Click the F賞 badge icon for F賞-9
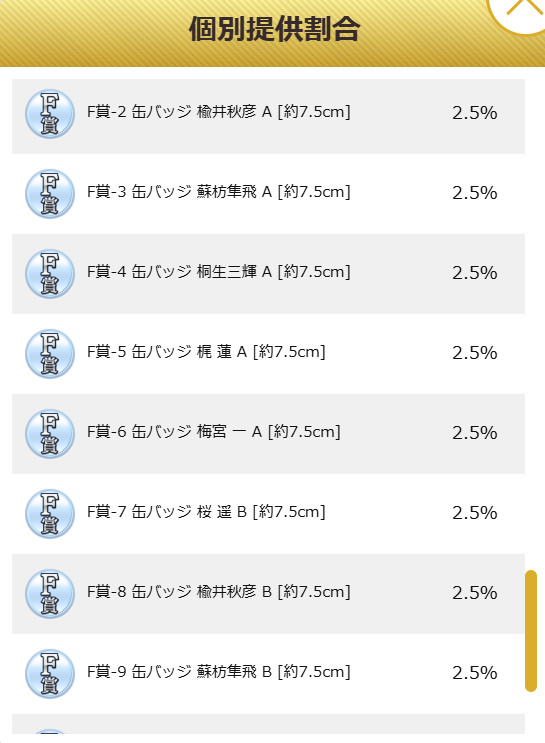The height and width of the screenshot is (743, 545). pyautogui.click(x=50, y=674)
